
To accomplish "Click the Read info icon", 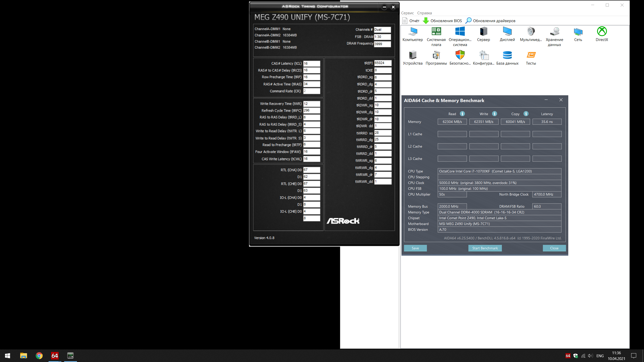I will (462, 114).
